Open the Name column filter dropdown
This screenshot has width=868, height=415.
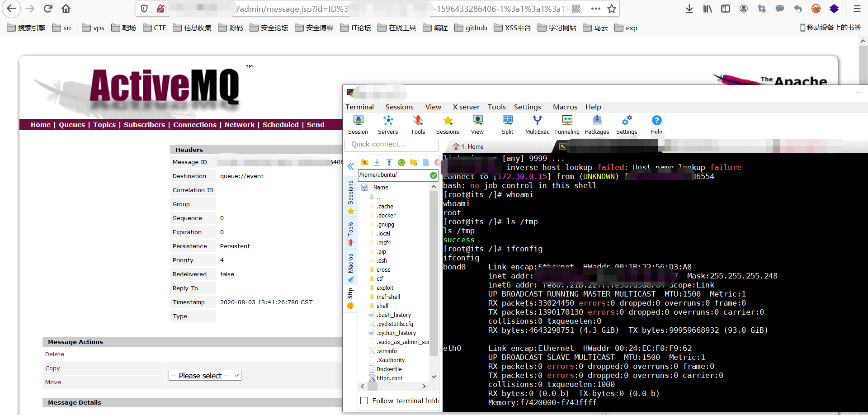coord(364,187)
